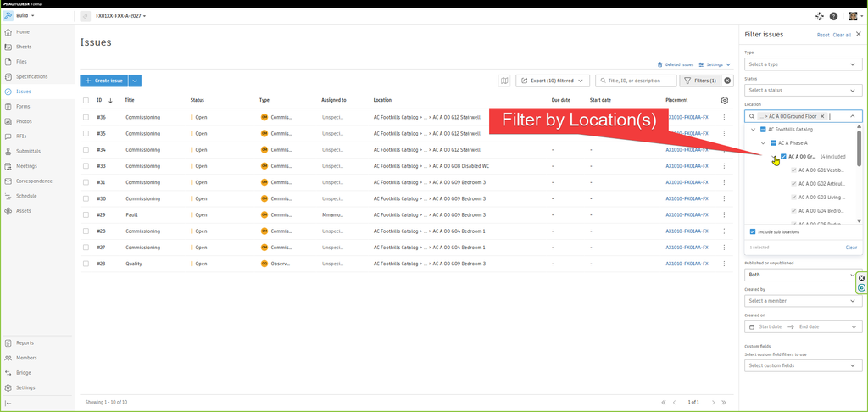Open the Correspondence sidebar icon
This screenshot has height=412, width=868.
click(8, 181)
